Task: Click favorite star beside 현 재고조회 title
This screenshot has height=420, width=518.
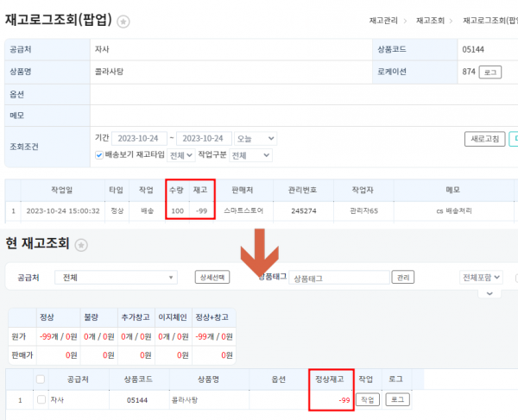Action: pos(83,245)
